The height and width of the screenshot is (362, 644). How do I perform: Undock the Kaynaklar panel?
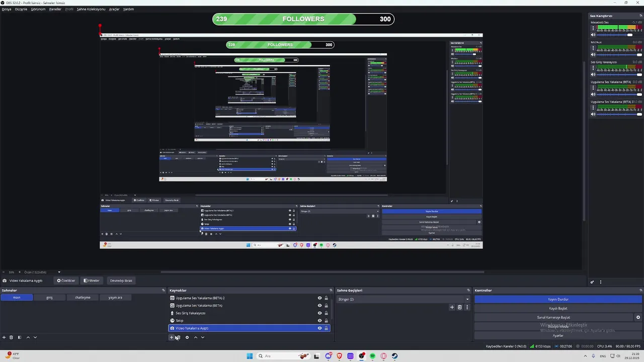click(x=331, y=290)
